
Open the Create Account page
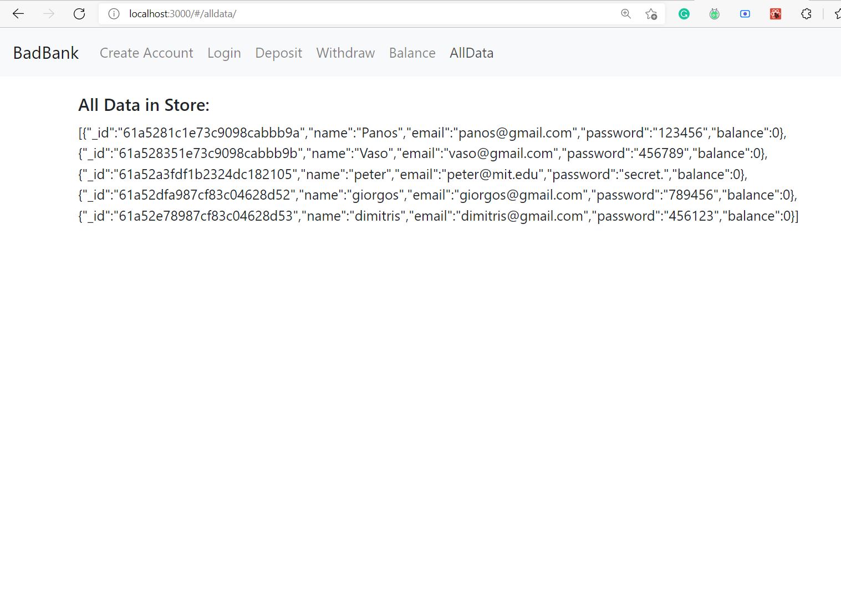pos(146,53)
